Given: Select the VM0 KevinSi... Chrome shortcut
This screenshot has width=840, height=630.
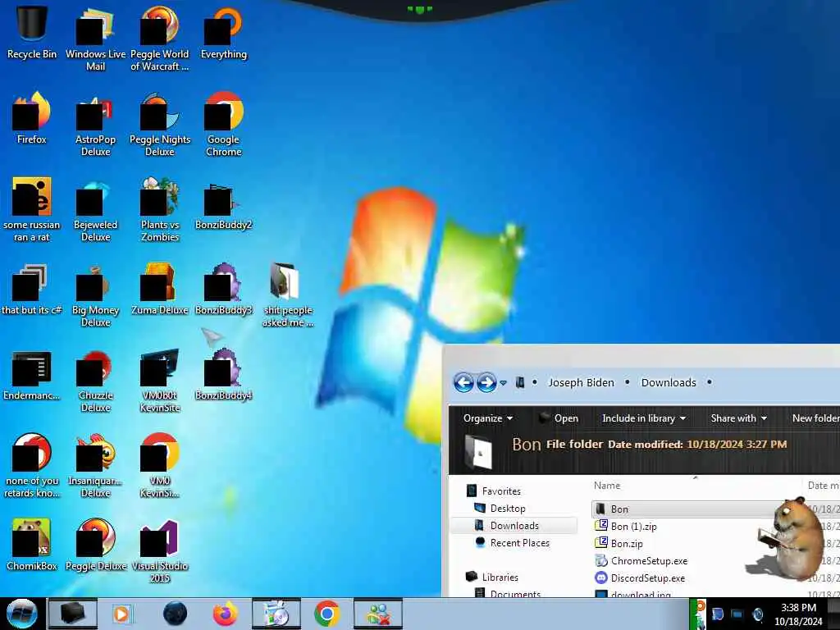Looking at the screenshot, I should point(160,466).
